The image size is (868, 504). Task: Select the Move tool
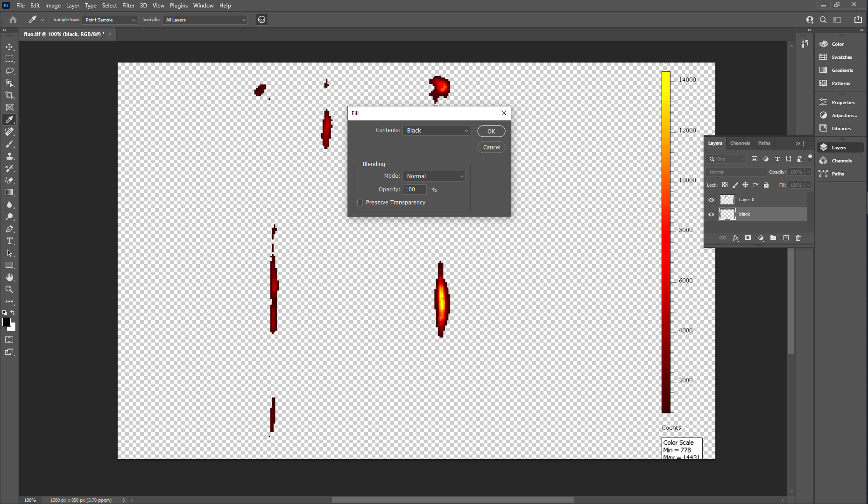9,47
